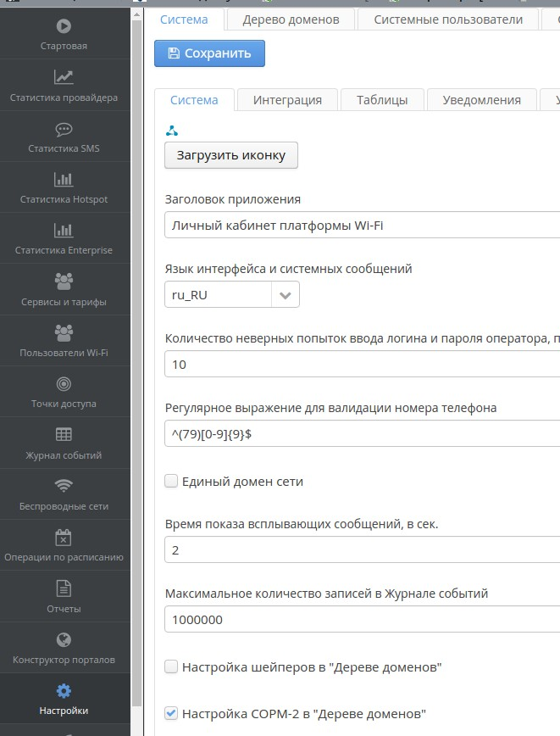Open Журнал событий table icon
The width and height of the screenshot is (560, 736).
click(64, 435)
